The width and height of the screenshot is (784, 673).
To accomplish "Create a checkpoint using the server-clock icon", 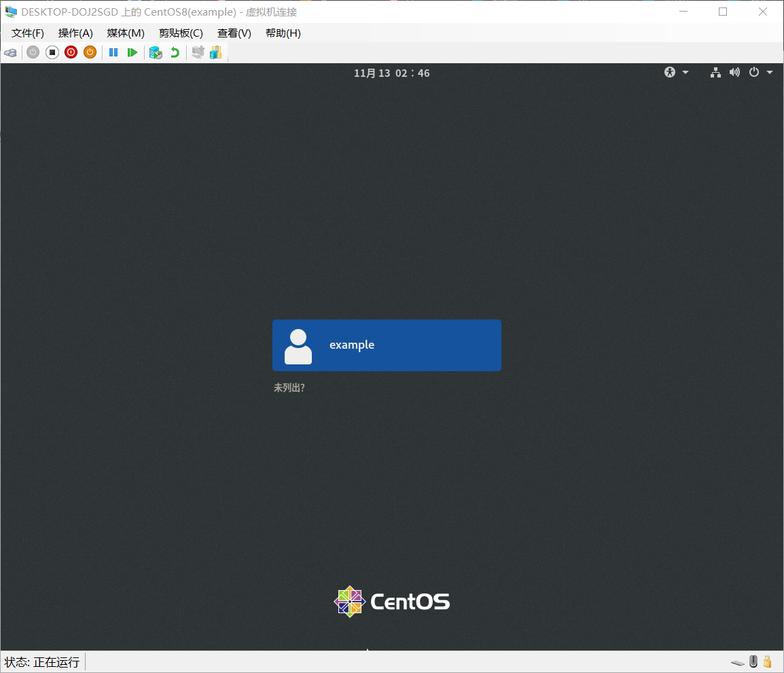I will pos(156,52).
